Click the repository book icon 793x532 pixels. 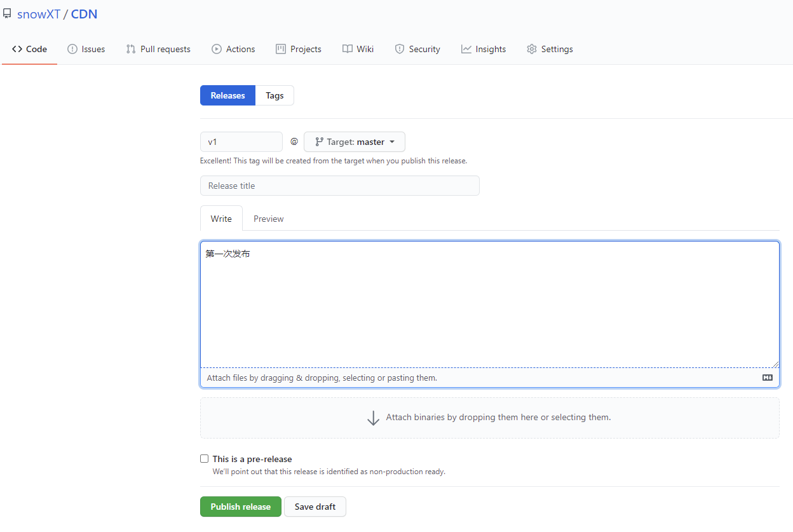pos(7,14)
